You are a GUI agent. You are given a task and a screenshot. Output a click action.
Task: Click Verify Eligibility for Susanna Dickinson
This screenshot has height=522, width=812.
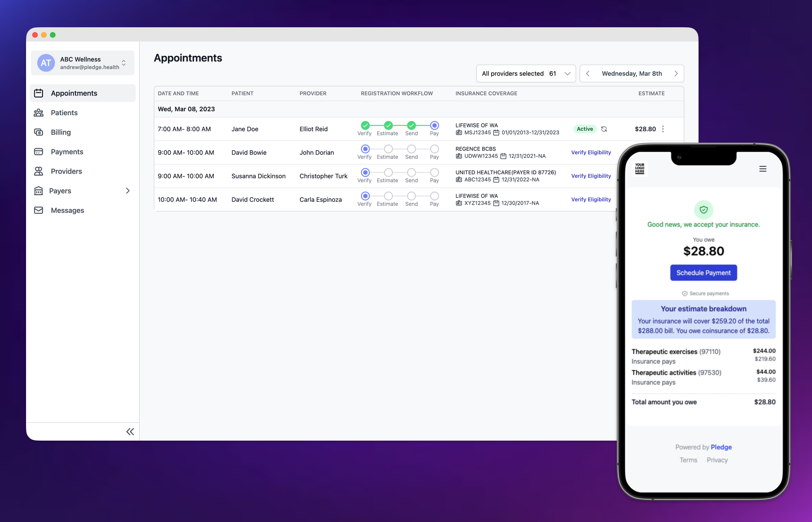[590, 176]
